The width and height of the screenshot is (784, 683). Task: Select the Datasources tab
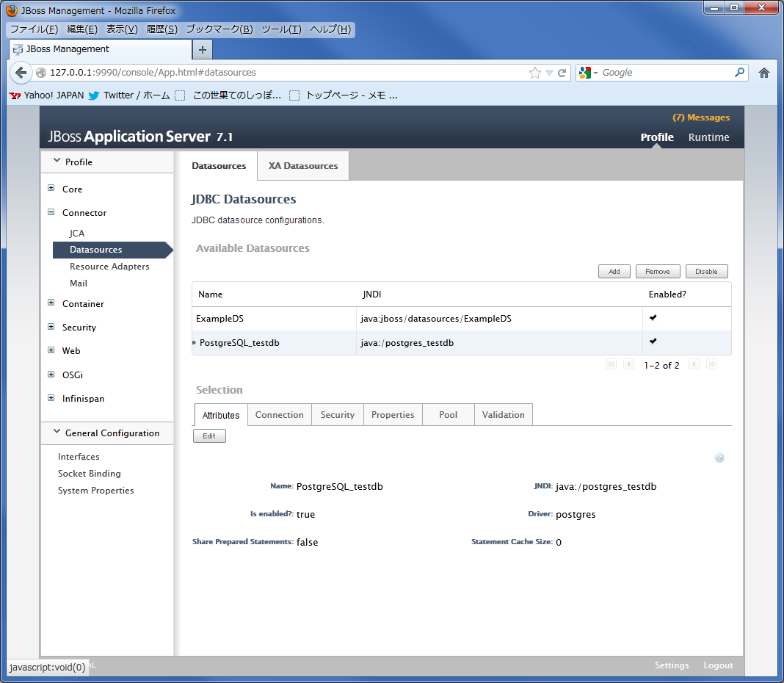(x=219, y=166)
